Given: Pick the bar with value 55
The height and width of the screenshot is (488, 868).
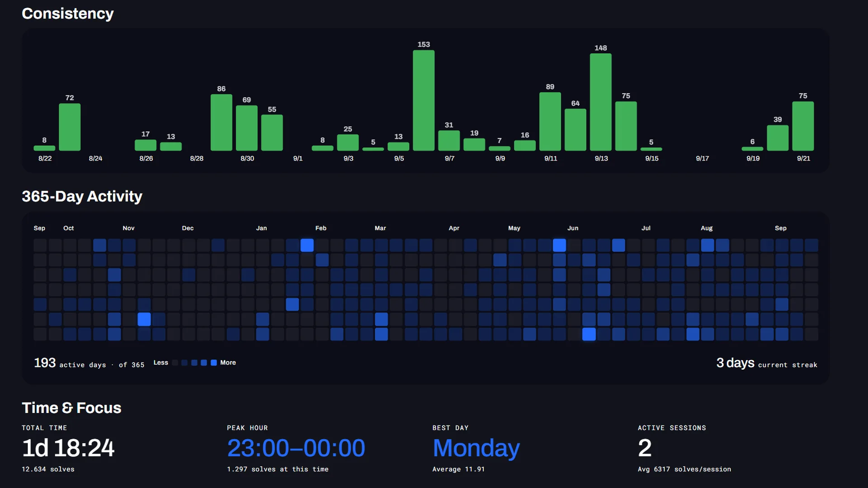Looking at the screenshot, I should [272, 132].
